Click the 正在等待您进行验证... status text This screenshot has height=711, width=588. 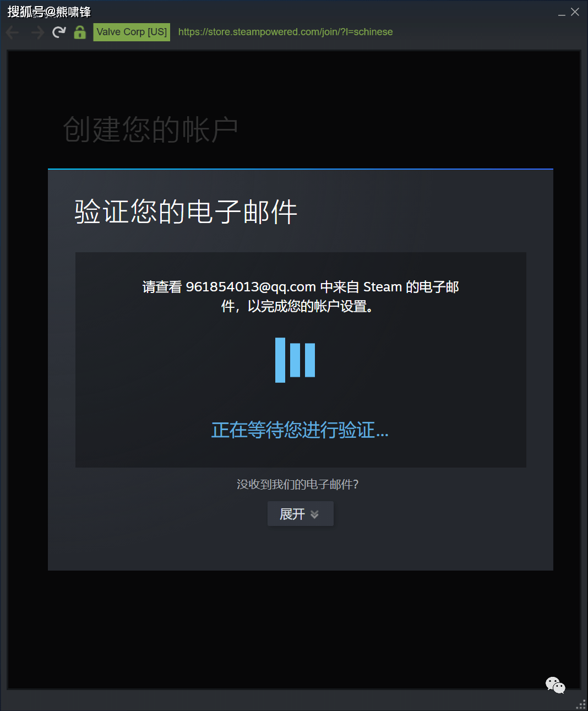click(300, 430)
